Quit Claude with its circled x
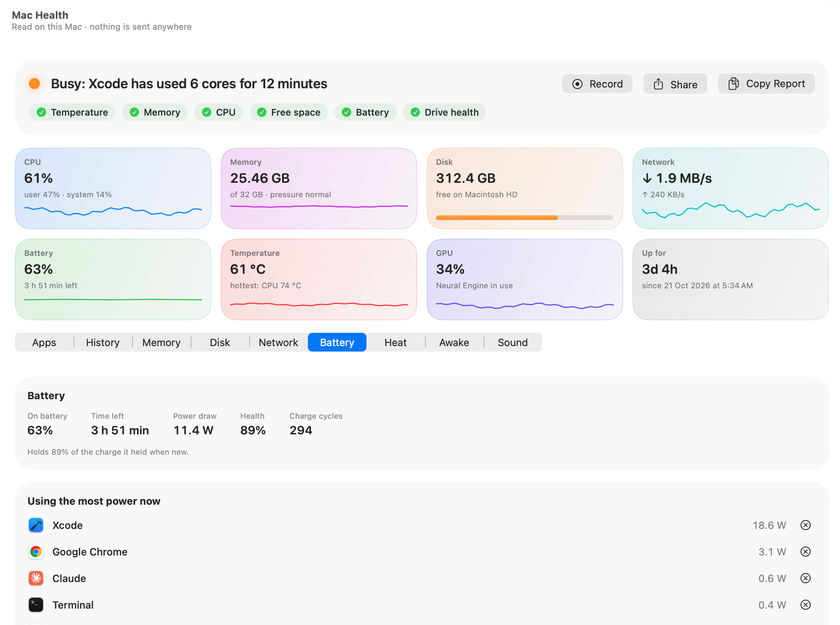The image size is (840, 625). [x=806, y=578]
